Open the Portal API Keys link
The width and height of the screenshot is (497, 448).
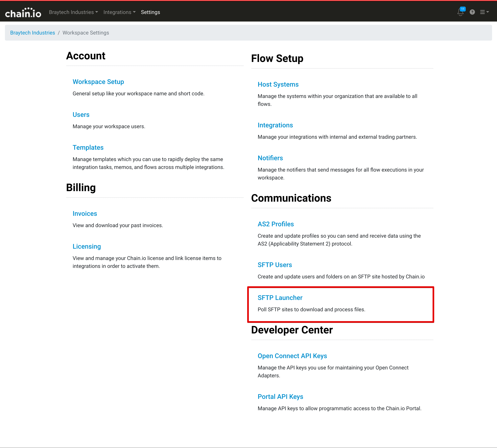(280, 397)
